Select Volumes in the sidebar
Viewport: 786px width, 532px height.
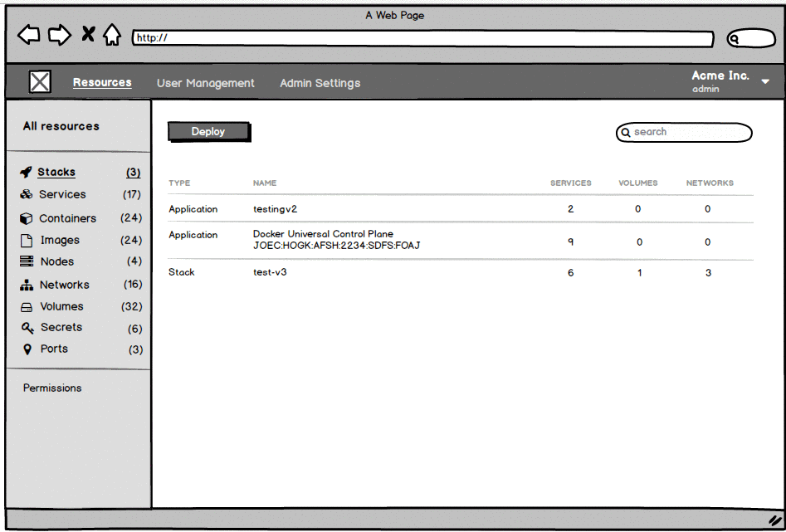[61, 306]
